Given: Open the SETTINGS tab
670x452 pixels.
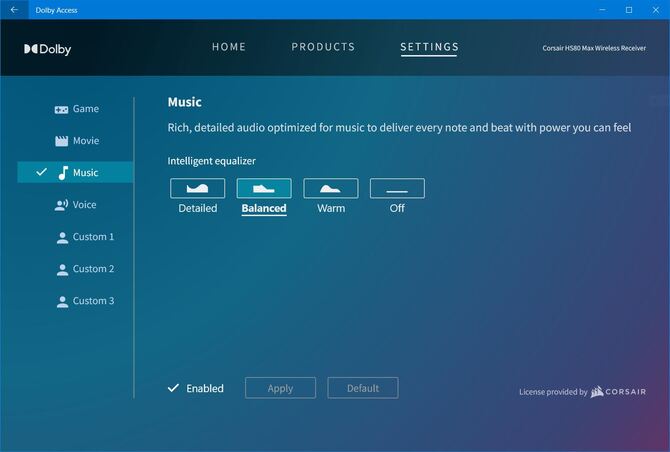Looking at the screenshot, I should tap(429, 47).
